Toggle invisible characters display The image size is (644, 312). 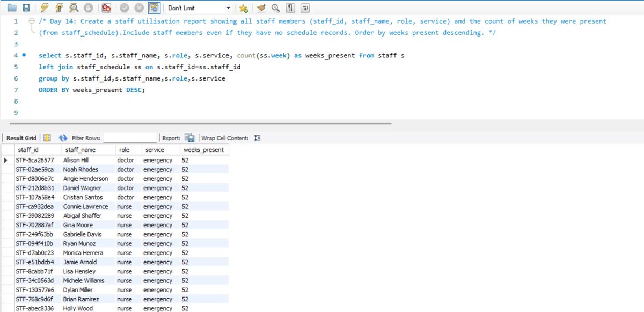click(x=290, y=8)
